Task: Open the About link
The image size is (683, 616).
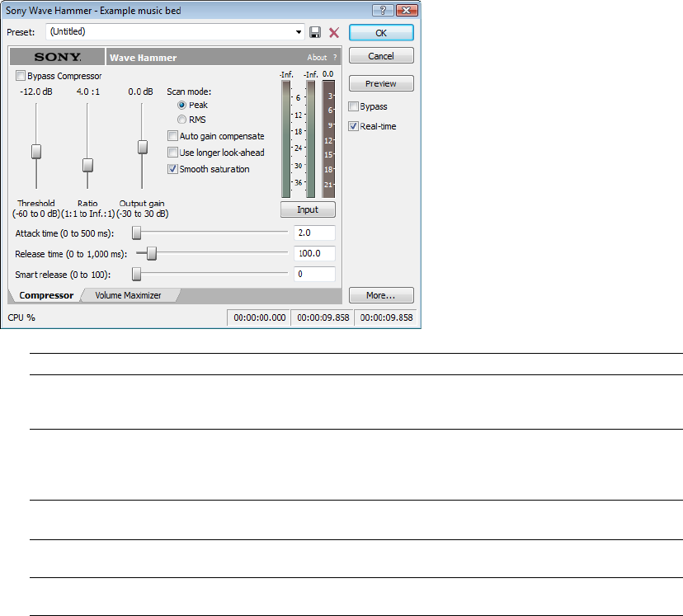Action: tap(317, 58)
